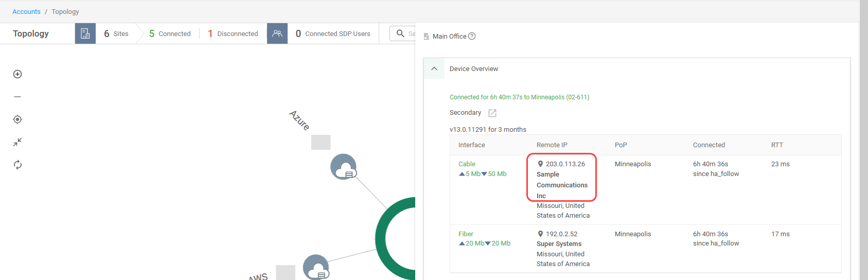Viewport: 868px width, 280px height.
Task: Filter by 1 Disconnected sites
Action: pos(233,33)
